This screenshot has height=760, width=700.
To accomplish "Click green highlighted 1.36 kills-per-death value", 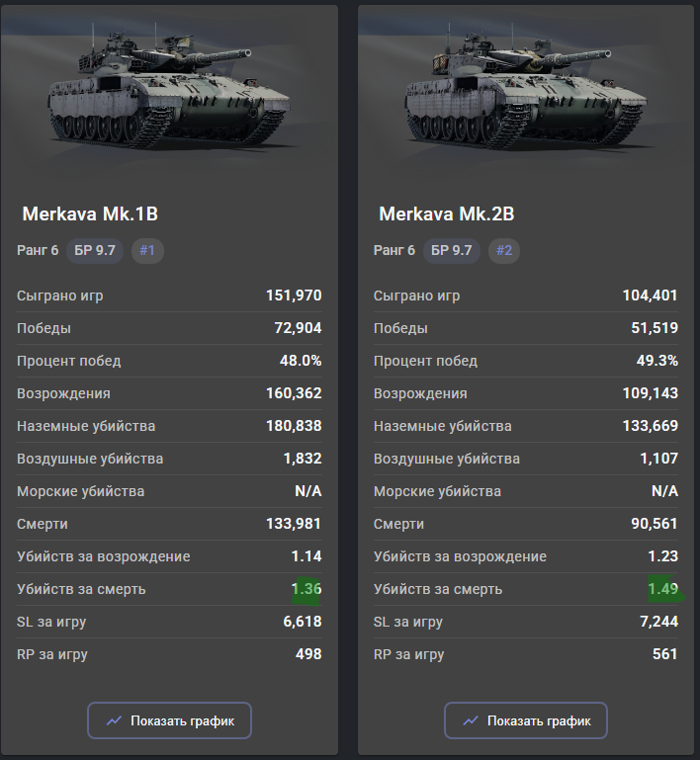I will (306, 589).
